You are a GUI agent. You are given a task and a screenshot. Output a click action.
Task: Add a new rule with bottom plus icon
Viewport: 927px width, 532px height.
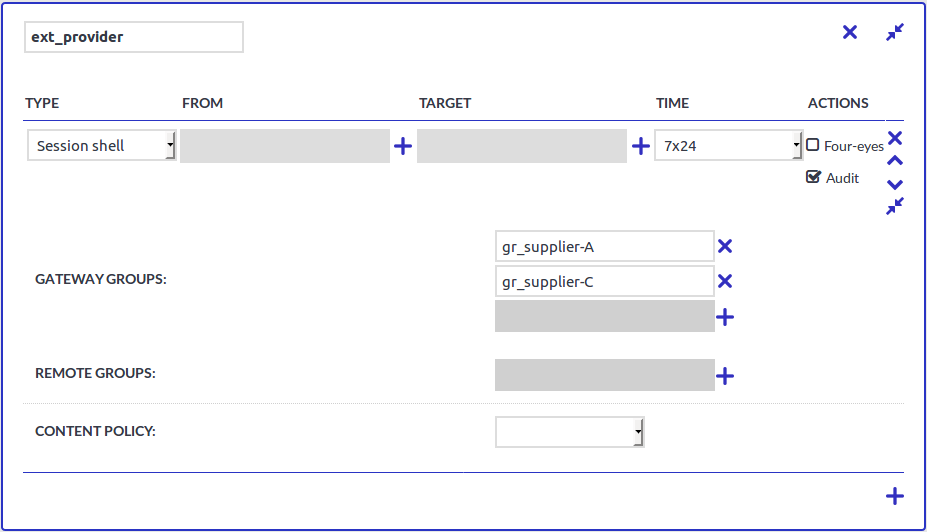895,496
